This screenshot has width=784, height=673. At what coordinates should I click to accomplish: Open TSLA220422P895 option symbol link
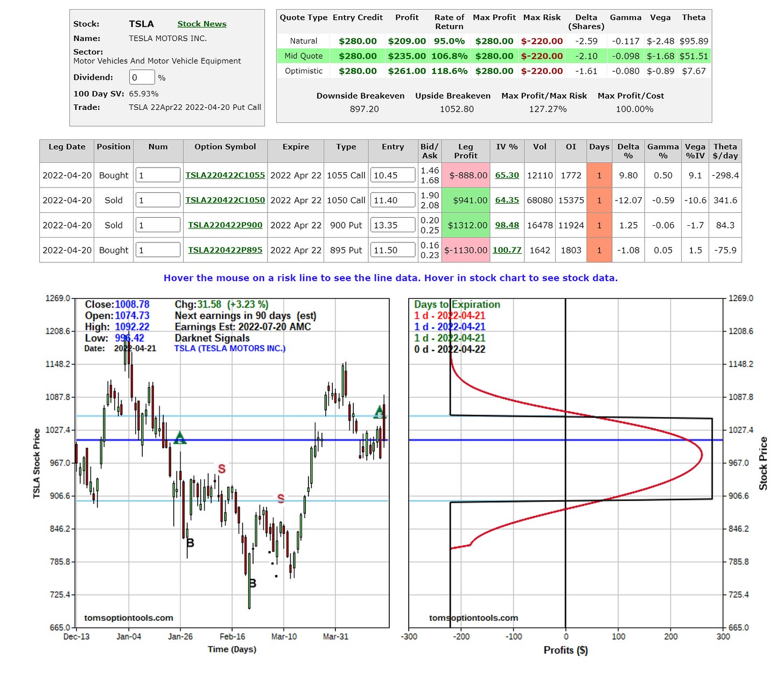(x=225, y=250)
